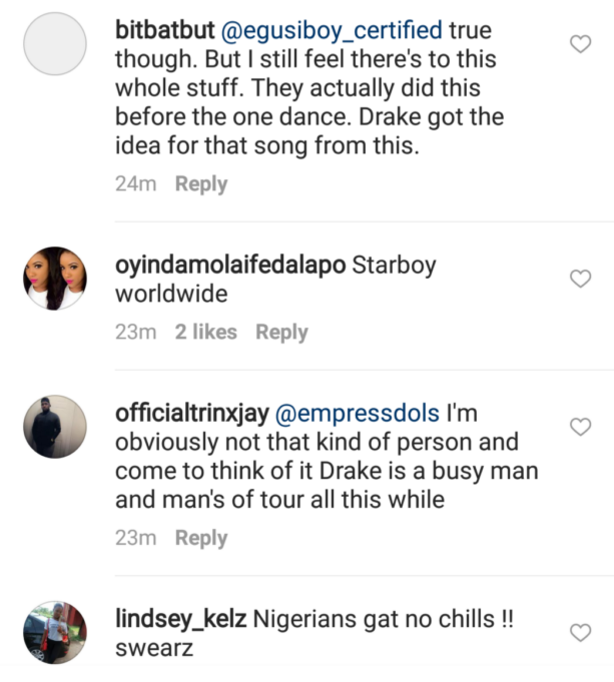Image resolution: width=614 pixels, height=682 pixels.
Task: Go to officialtrinxjay's profile via username
Action: (x=203, y=412)
